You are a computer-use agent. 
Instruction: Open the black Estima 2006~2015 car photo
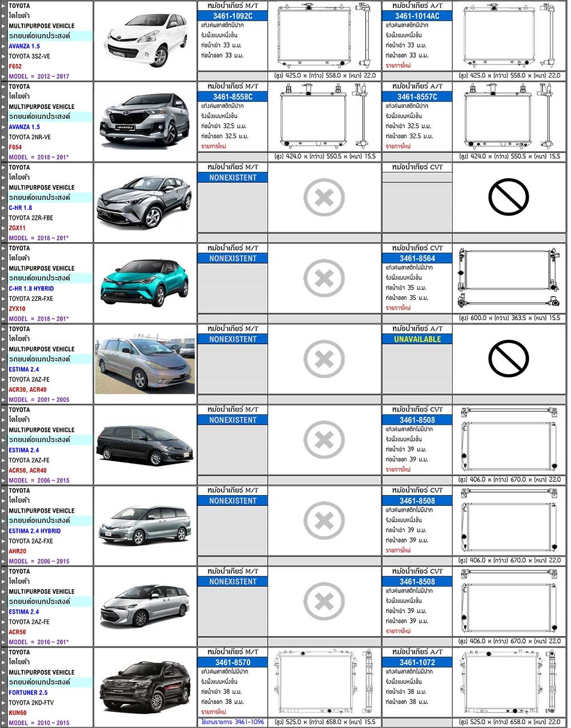pyautogui.click(x=145, y=445)
